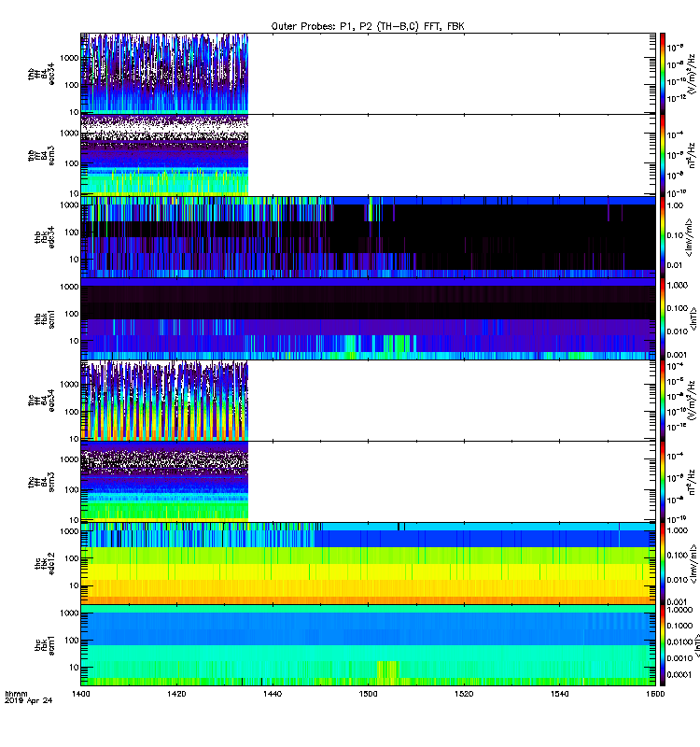Viewport: 700px width, 747px height.
Task: Click the 'thc fbk scm1' y-axis label
Action: tap(45, 645)
